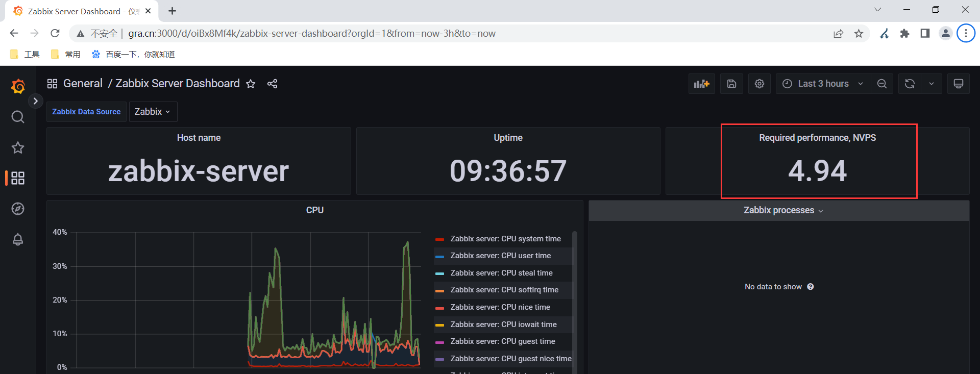Click the browser address bar URL
Image resolution: width=980 pixels, height=374 pixels.
(x=312, y=34)
